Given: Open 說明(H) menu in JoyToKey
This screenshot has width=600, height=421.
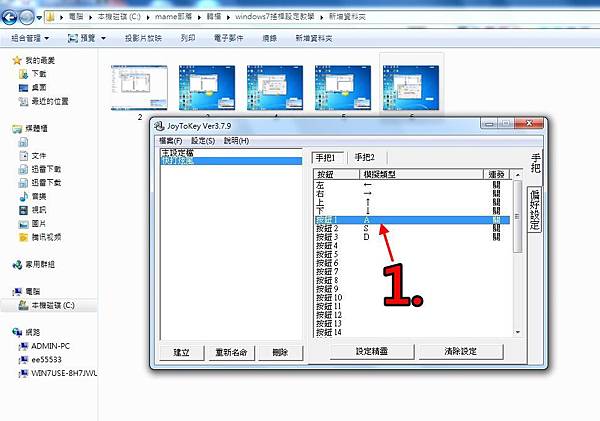Looking at the screenshot, I should (236, 141).
